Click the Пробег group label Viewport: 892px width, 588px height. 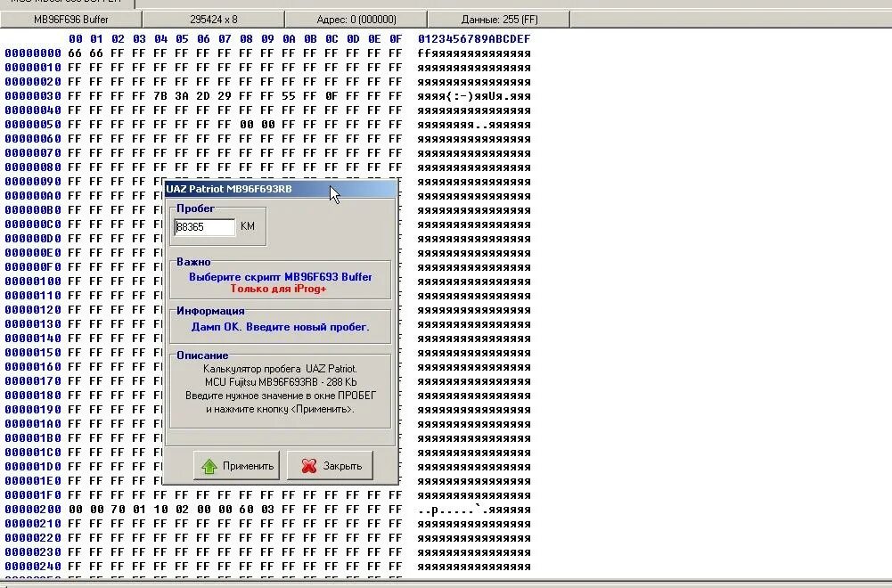point(195,208)
